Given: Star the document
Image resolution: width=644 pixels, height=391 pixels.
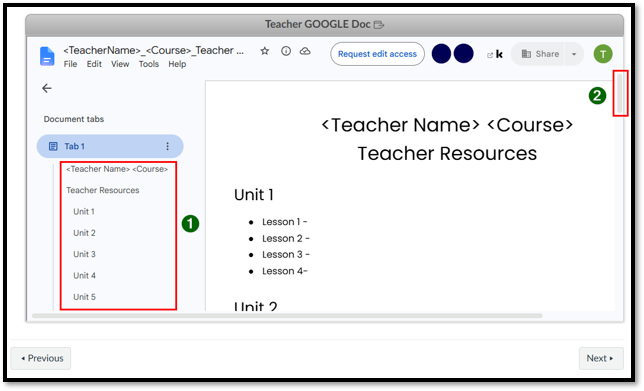Looking at the screenshot, I should click(265, 51).
